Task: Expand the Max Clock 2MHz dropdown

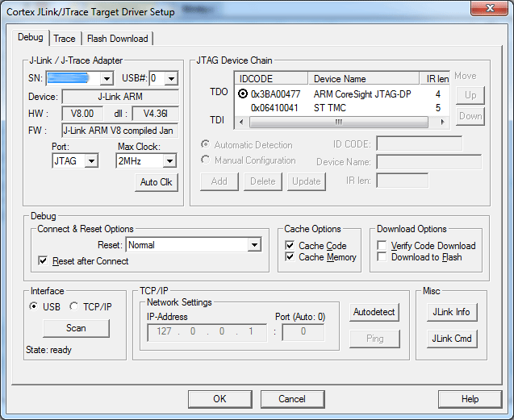Action: [x=169, y=161]
